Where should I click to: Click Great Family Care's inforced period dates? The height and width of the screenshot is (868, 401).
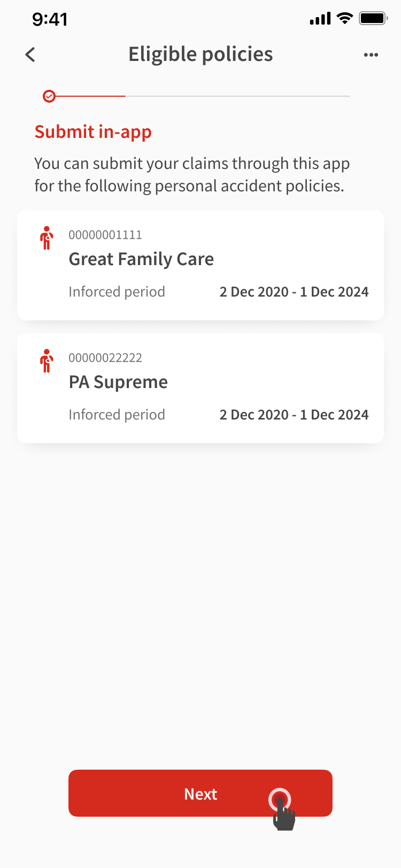point(294,292)
